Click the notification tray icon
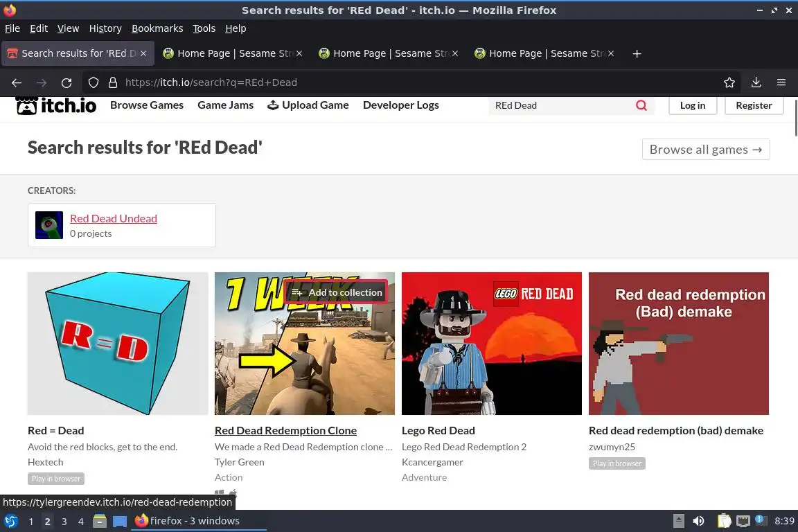 [761, 520]
